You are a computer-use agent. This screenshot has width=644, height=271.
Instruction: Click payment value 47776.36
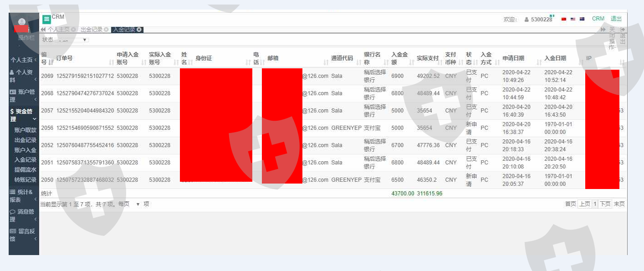(428, 145)
